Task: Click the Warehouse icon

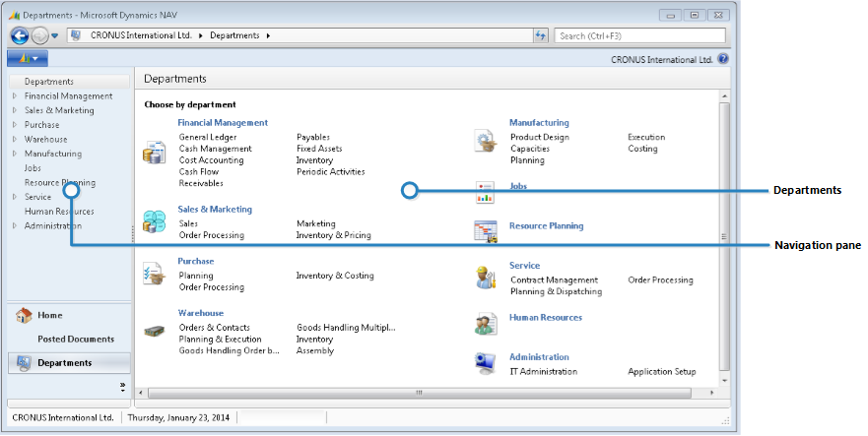Action: (x=154, y=332)
